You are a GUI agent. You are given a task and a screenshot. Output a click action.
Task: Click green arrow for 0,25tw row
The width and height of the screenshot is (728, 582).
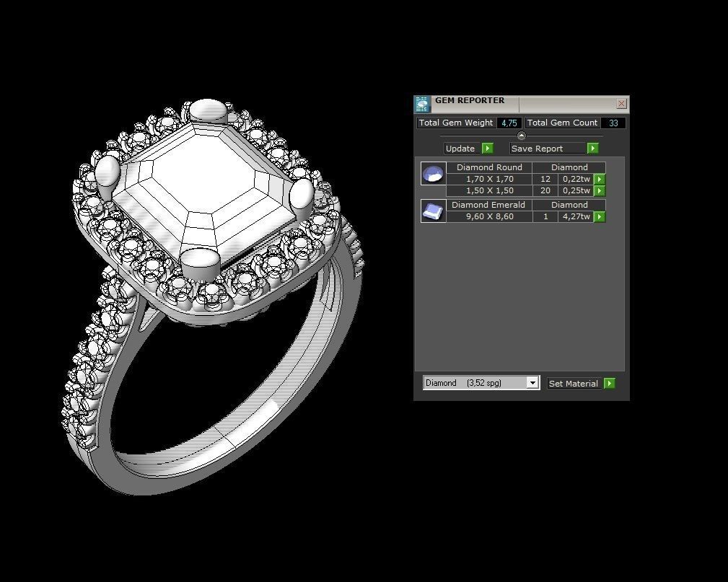pos(600,190)
